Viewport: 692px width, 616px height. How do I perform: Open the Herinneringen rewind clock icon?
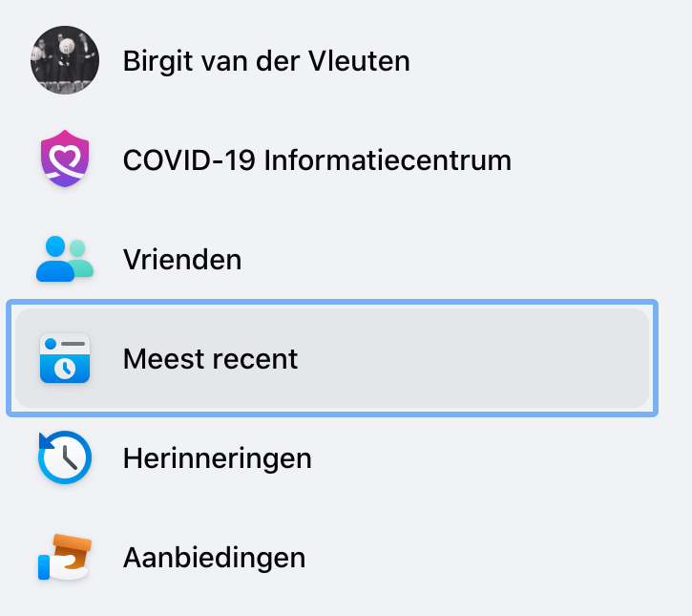click(65, 457)
